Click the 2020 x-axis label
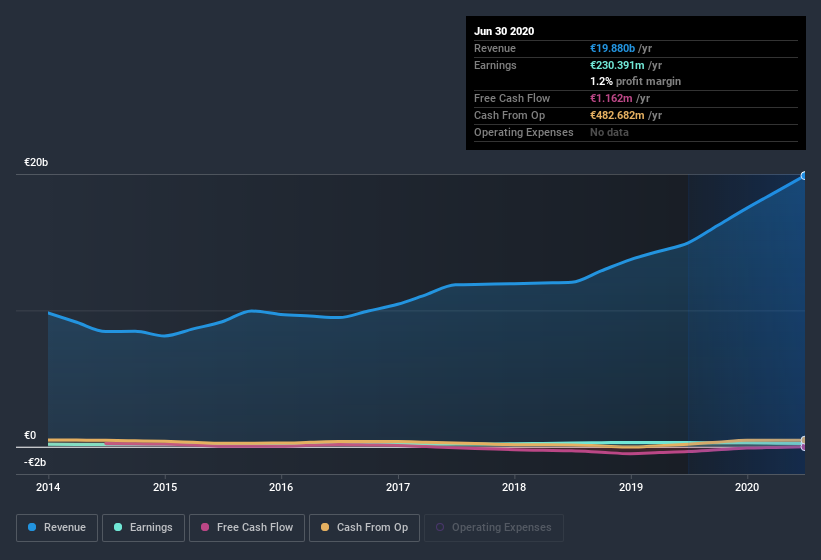Image resolution: width=821 pixels, height=560 pixels. tap(747, 487)
